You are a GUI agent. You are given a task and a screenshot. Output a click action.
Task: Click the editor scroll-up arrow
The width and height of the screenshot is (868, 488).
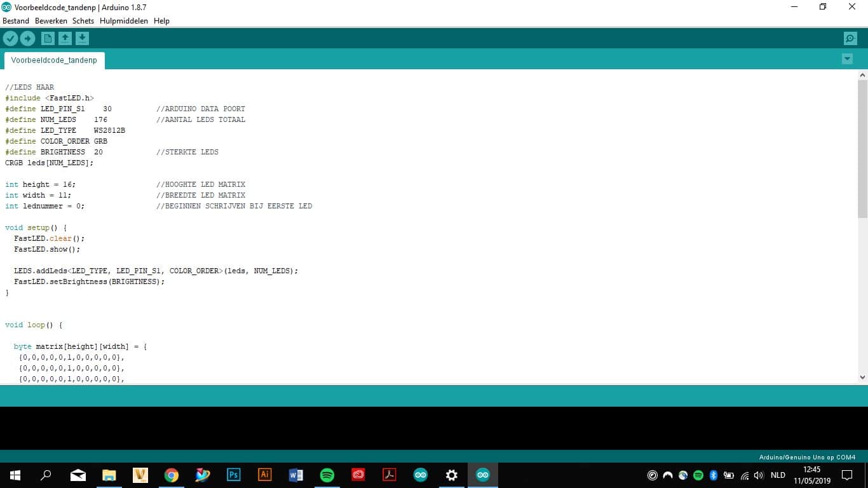pos(863,75)
